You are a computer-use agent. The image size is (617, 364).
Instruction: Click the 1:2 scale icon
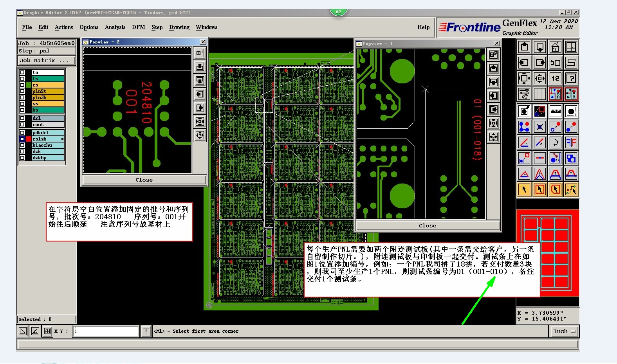555,78
